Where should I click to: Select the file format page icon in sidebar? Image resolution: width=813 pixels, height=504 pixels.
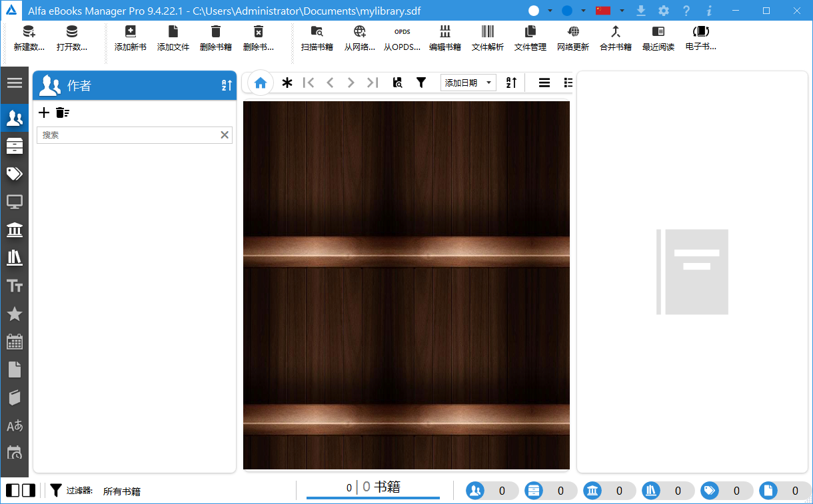point(15,370)
